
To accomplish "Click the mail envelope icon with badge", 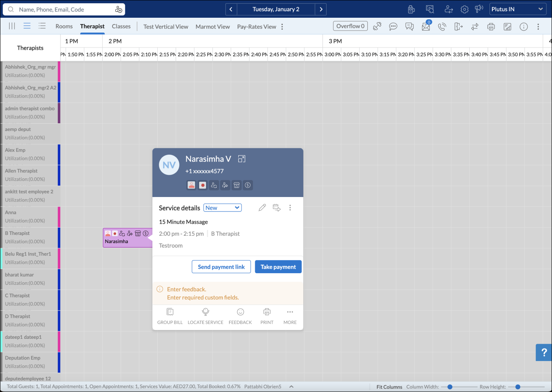I will (426, 27).
